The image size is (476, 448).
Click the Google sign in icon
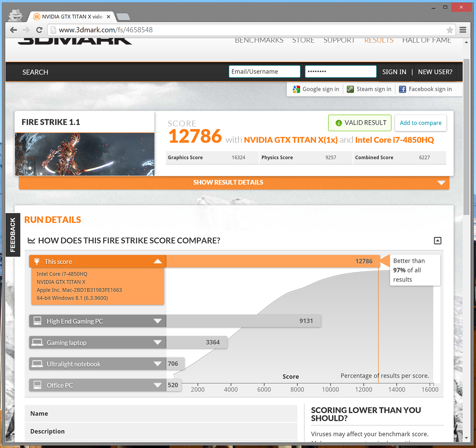[x=296, y=89]
